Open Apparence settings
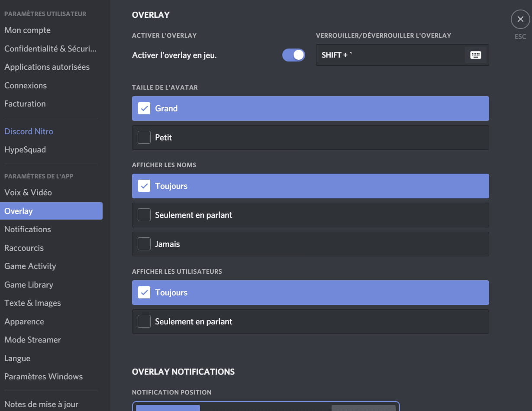 coord(24,321)
